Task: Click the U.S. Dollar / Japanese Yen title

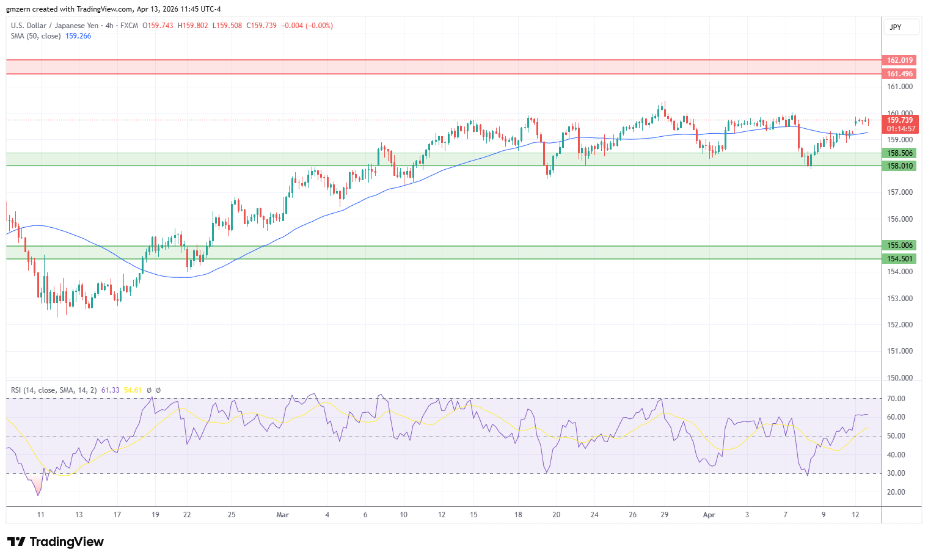Action: [x=54, y=26]
